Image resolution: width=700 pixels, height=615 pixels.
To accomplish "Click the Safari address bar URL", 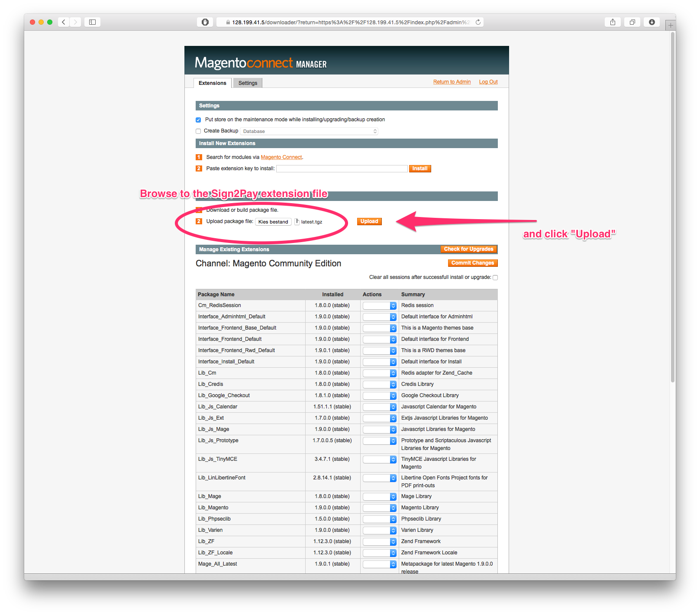I will click(351, 22).
